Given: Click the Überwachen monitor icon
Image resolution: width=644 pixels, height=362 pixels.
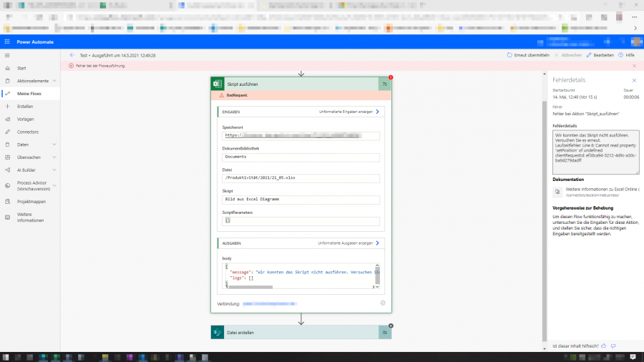Looking at the screenshot, I should pos(7,157).
